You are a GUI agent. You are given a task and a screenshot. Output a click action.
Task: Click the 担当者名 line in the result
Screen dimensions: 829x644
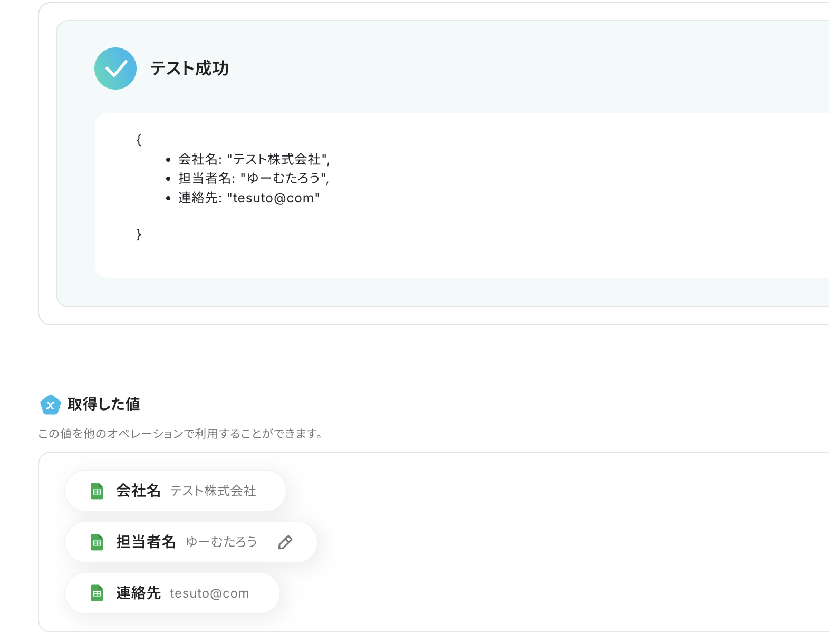coord(254,179)
